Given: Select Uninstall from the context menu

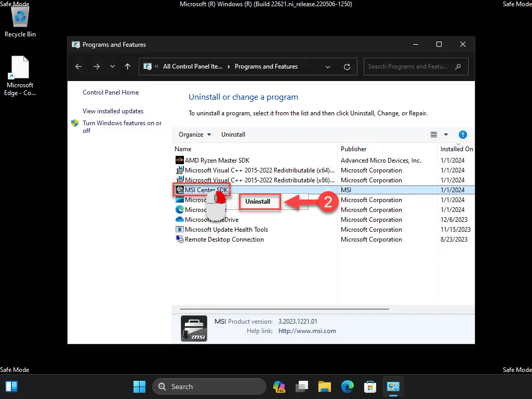Looking at the screenshot, I should coord(259,202).
